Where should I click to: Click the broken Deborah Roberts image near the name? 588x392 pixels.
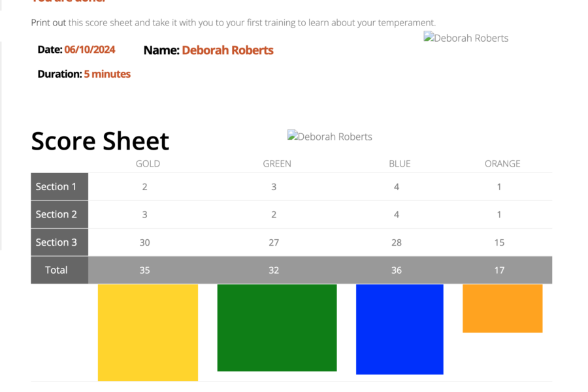pos(466,37)
